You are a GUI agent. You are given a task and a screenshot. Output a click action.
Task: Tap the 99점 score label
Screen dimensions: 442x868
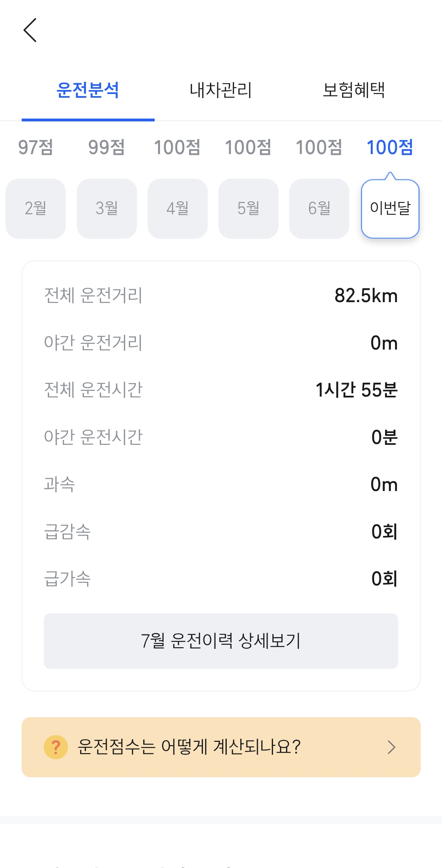tap(106, 148)
